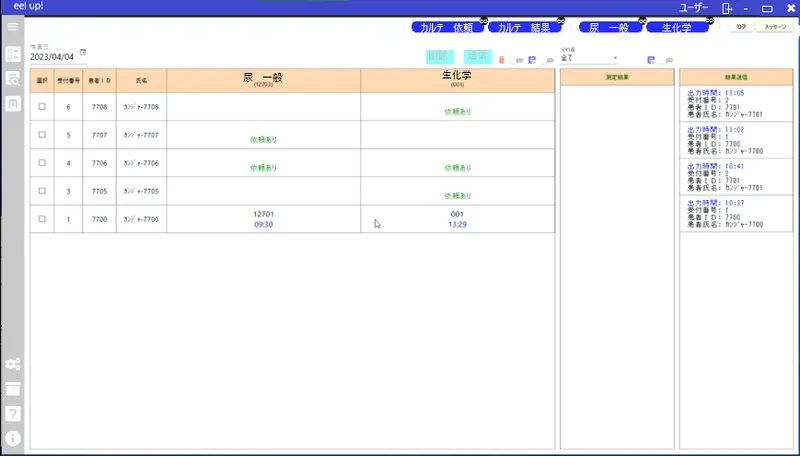
Task: Open the 09:30 time link for patient 7700
Action: (x=263, y=225)
